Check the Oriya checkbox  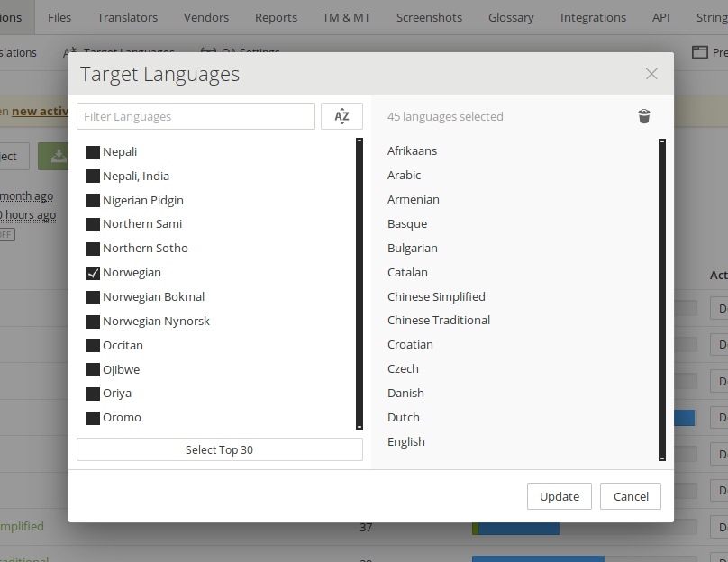(x=93, y=394)
